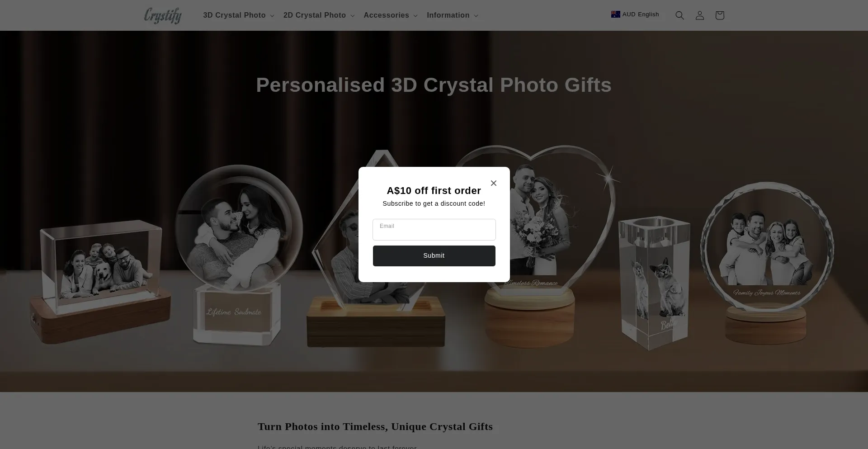Expand the Information menu chevron
The height and width of the screenshot is (449, 868).
476,16
